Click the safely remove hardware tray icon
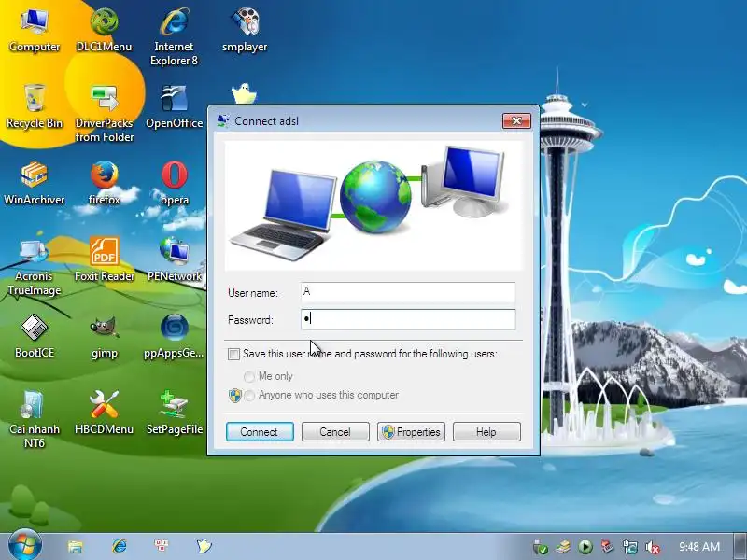Viewport: 747px width, 560px height. (x=541, y=547)
